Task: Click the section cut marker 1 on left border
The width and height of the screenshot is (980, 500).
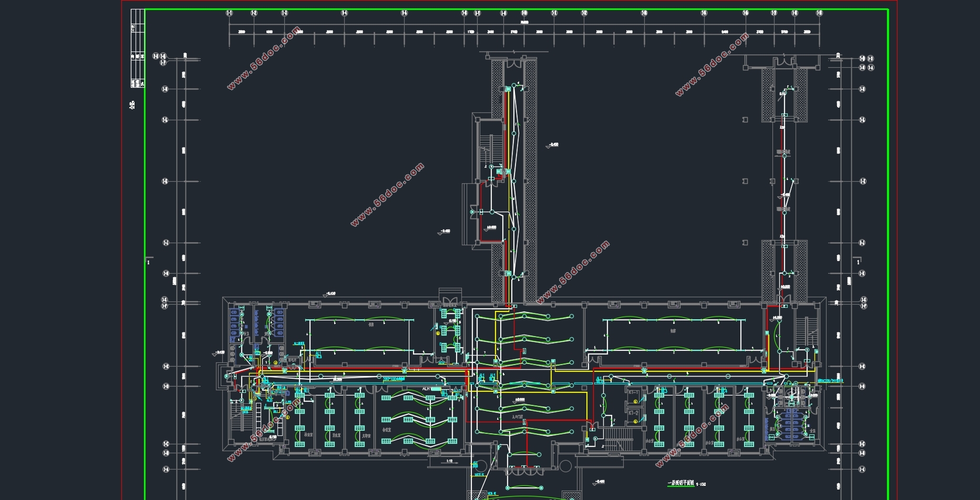Action: (x=148, y=261)
